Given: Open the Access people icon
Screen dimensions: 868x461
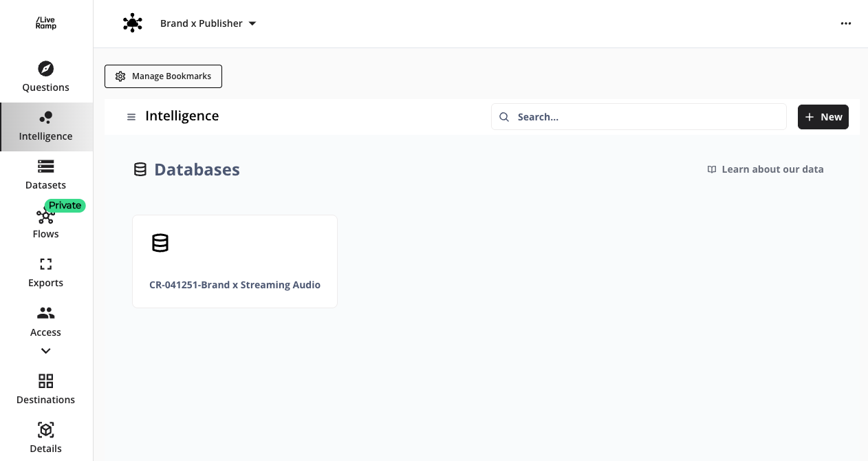Looking at the screenshot, I should (x=46, y=314).
